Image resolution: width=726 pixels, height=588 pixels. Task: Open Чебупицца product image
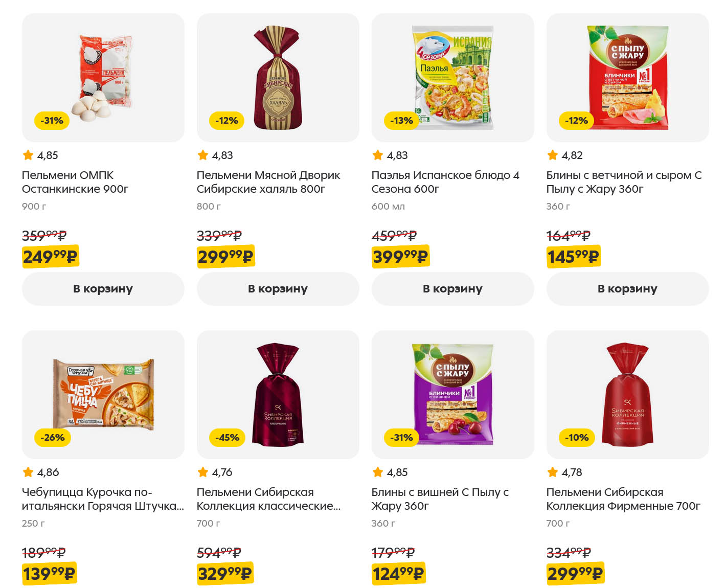pos(103,395)
